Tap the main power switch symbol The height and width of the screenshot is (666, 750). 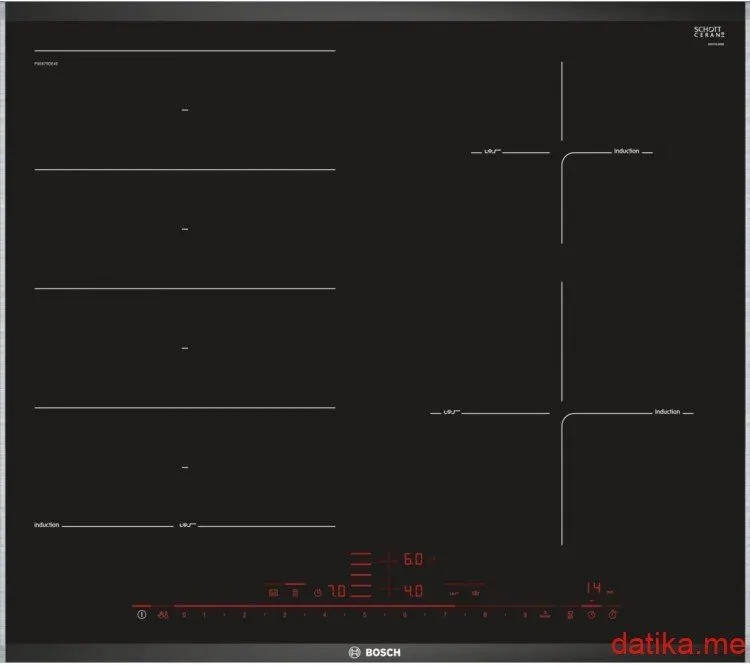tap(142, 614)
